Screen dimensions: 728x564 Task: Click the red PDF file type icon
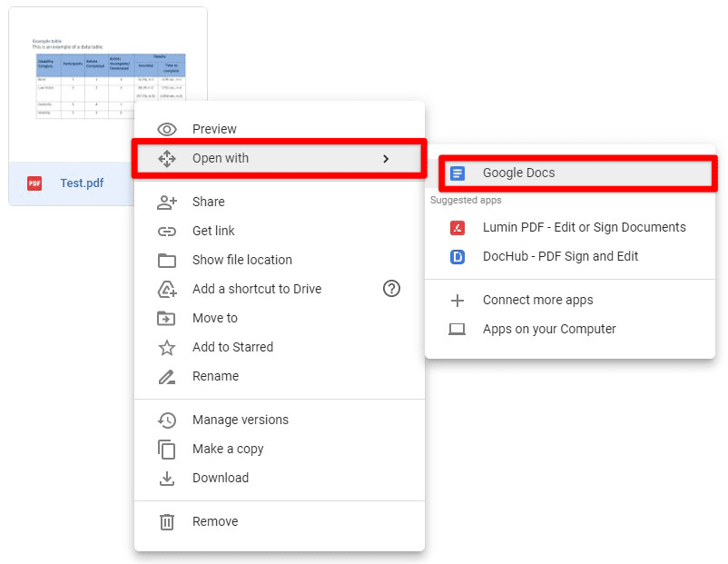34,183
